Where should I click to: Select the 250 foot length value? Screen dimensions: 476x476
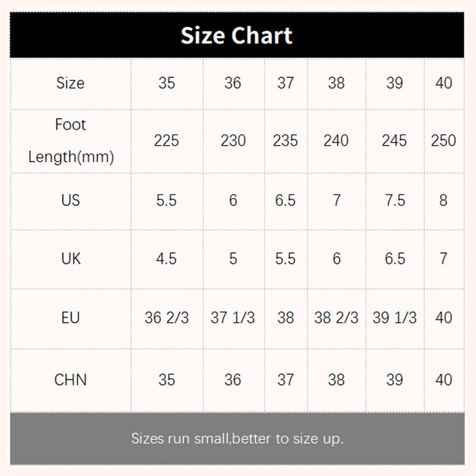click(x=443, y=141)
